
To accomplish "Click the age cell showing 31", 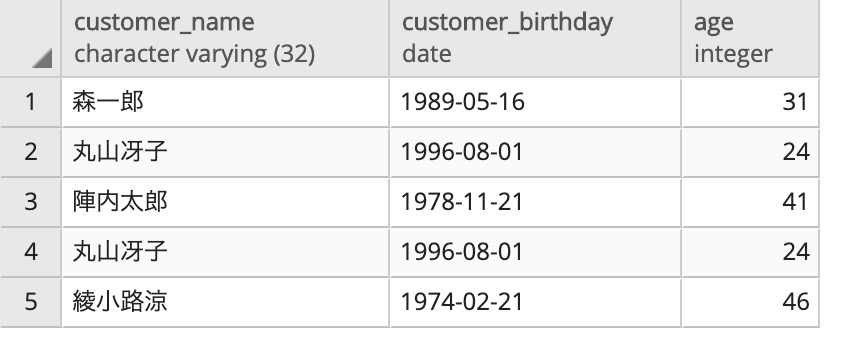I will click(750, 102).
